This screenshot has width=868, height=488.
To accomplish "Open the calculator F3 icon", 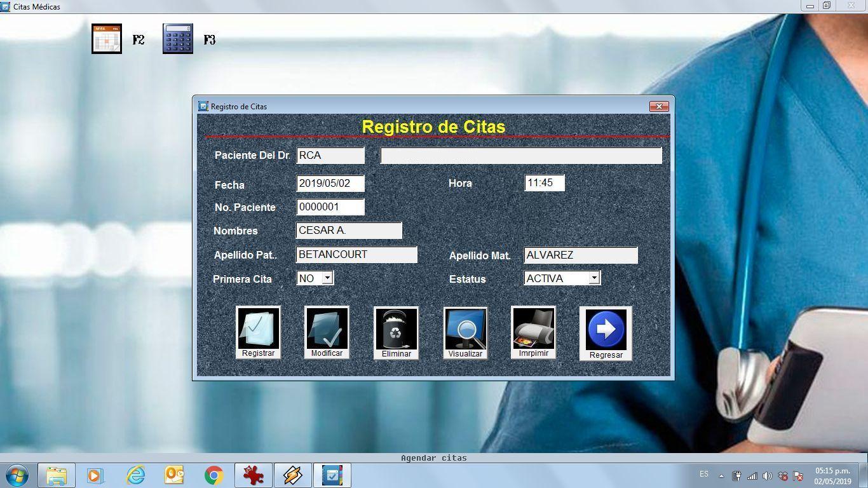I will [x=178, y=39].
